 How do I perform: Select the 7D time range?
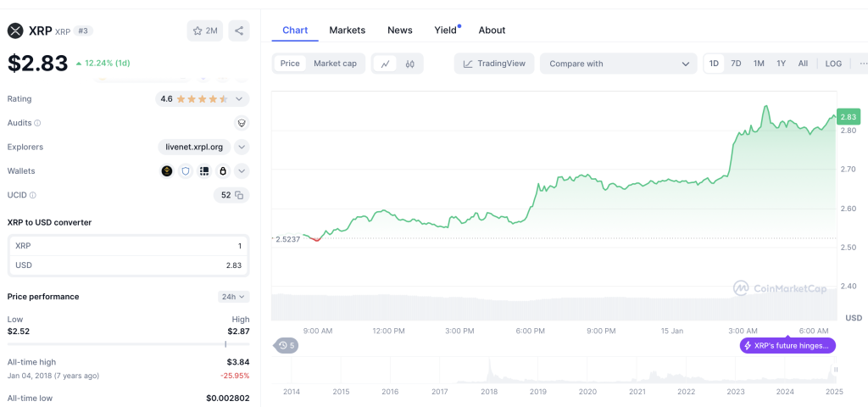tap(736, 64)
